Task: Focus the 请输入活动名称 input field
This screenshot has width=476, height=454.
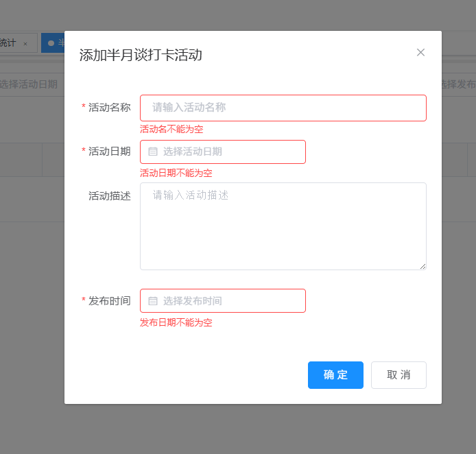Action: click(283, 108)
